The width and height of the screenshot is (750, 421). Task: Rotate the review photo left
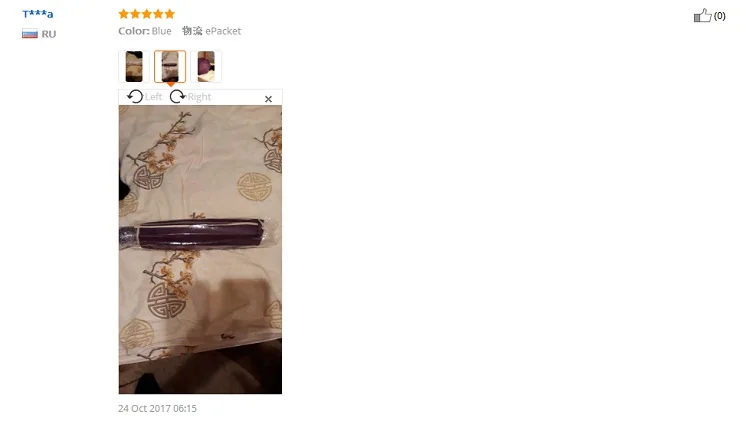tap(135, 97)
